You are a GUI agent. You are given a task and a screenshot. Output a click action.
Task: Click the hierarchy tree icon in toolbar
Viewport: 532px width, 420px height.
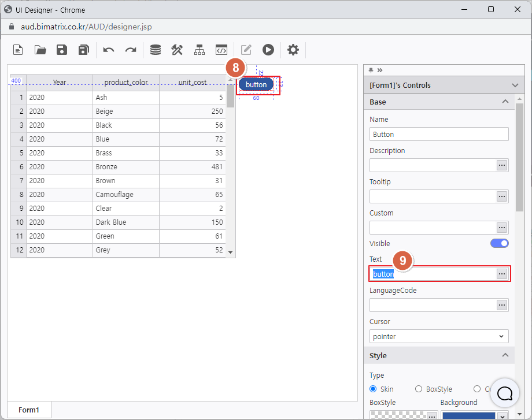(199, 50)
